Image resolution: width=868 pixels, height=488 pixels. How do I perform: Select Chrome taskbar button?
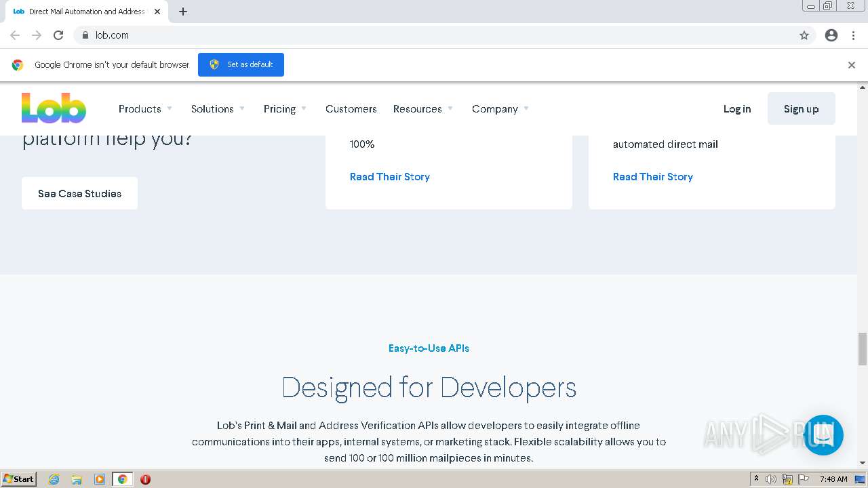pyautogui.click(x=122, y=479)
